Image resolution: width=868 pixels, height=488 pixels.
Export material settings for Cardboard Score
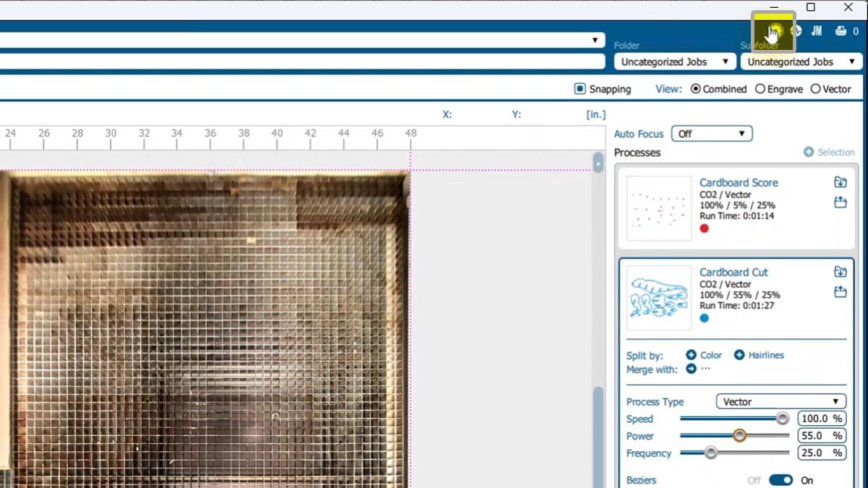(840, 202)
